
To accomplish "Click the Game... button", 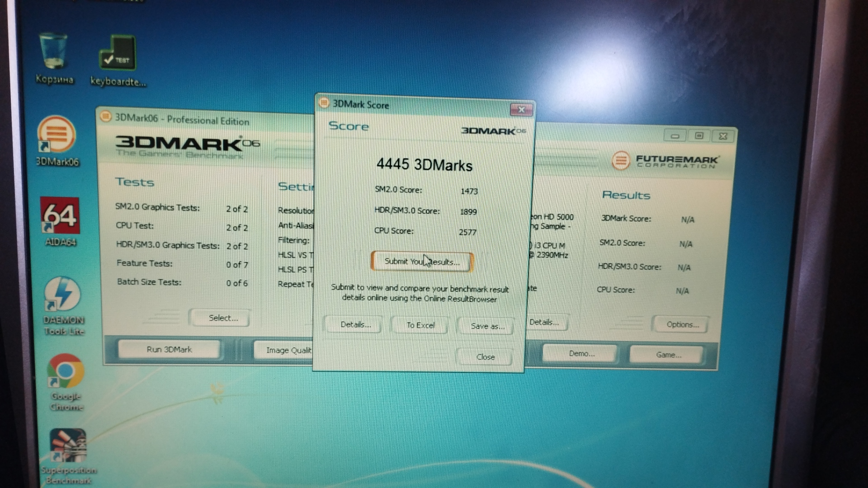I will pos(668,355).
